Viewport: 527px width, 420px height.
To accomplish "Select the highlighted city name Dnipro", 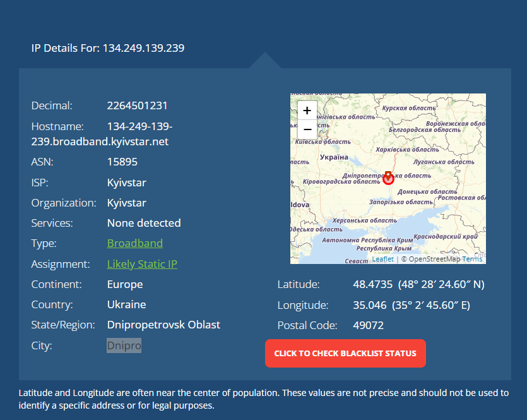I will click(x=124, y=345).
